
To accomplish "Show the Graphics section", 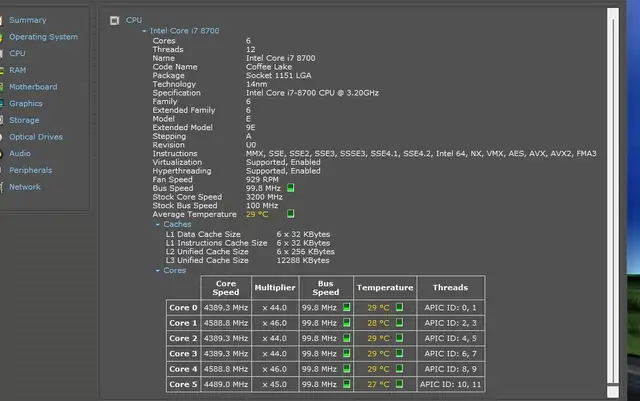I will point(26,104).
